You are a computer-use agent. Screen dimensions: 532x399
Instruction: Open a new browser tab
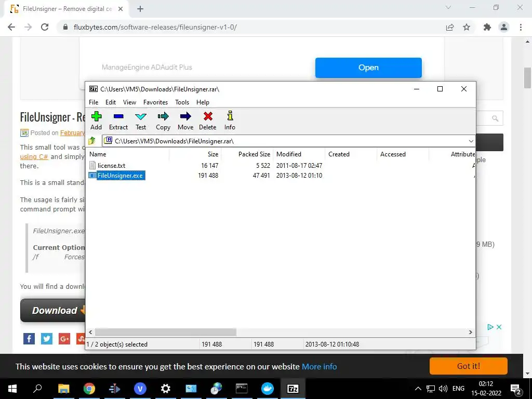(x=140, y=9)
